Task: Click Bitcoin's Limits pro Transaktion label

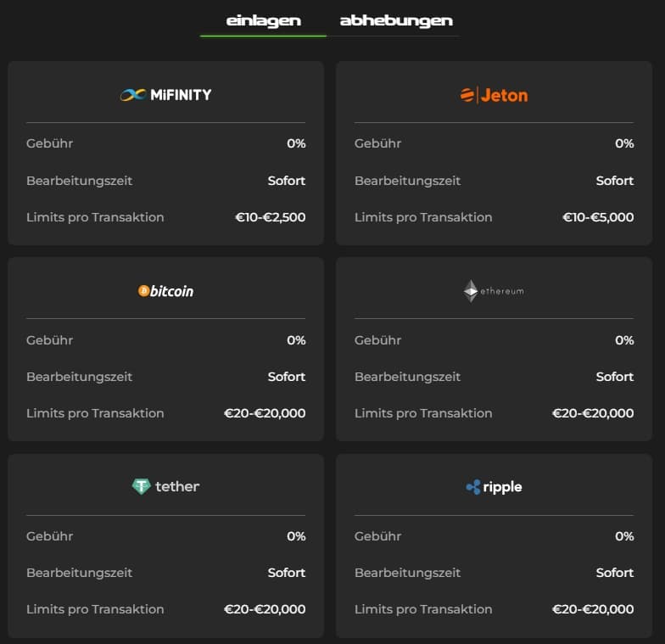Action: coord(95,413)
